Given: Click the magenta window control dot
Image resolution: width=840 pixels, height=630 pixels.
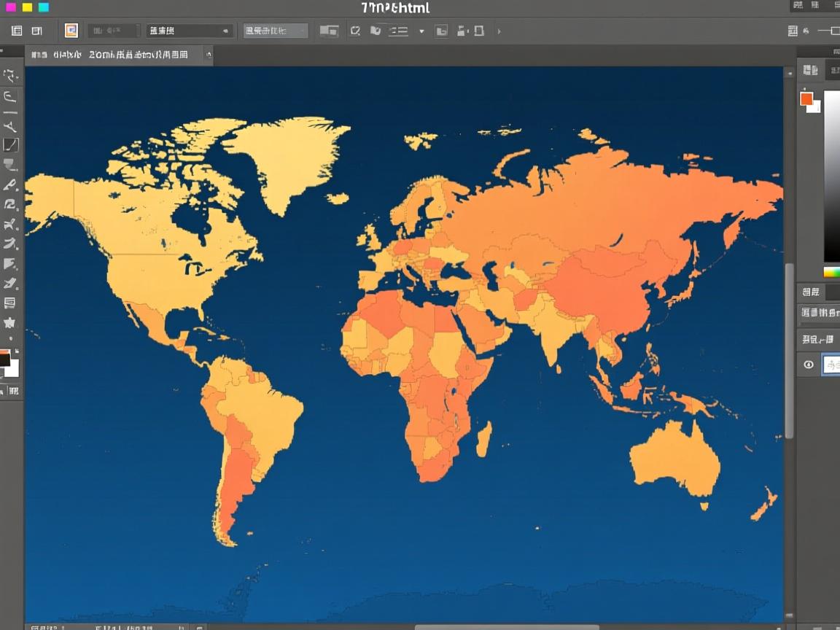Looking at the screenshot, I should pos(10,7).
